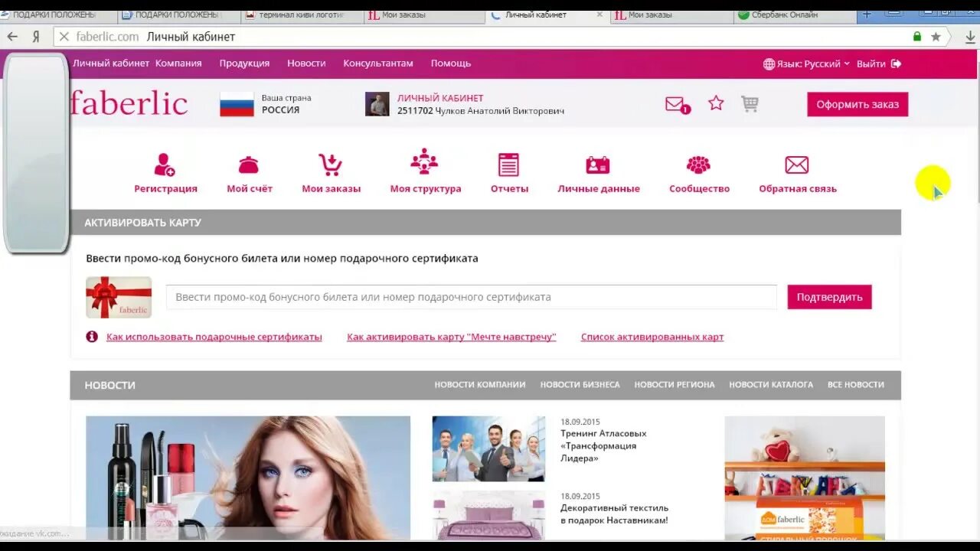Open the Регистрация icon

165,165
